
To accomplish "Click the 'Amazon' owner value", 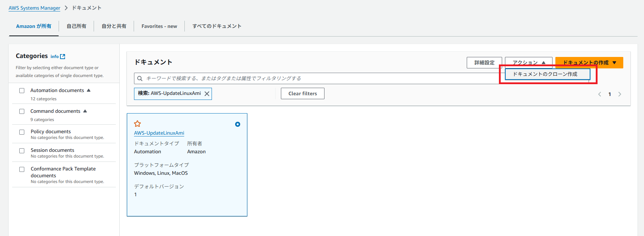I will 197,151.
